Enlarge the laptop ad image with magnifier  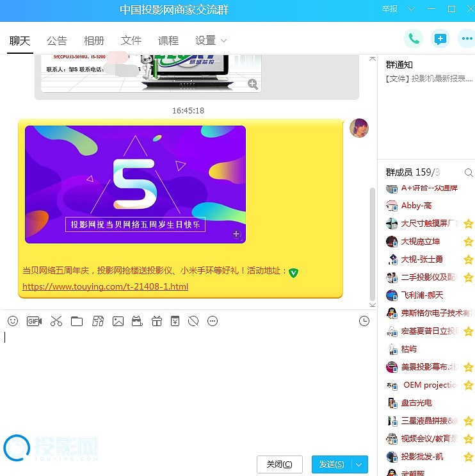(x=253, y=84)
